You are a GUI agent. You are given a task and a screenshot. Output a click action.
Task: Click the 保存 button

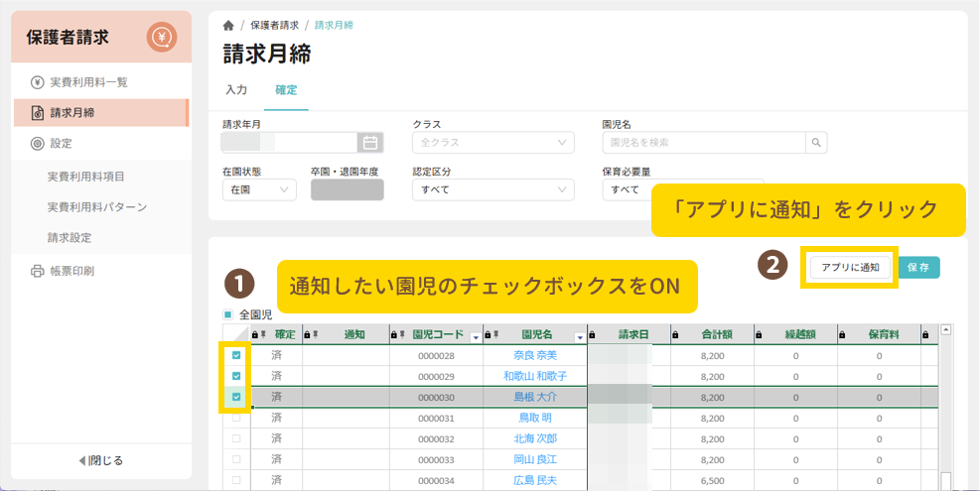coord(918,267)
